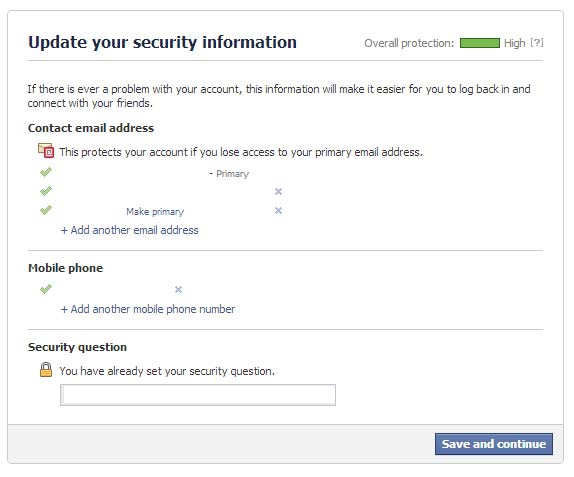Remove the email on the Make primary row

[x=278, y=210]
